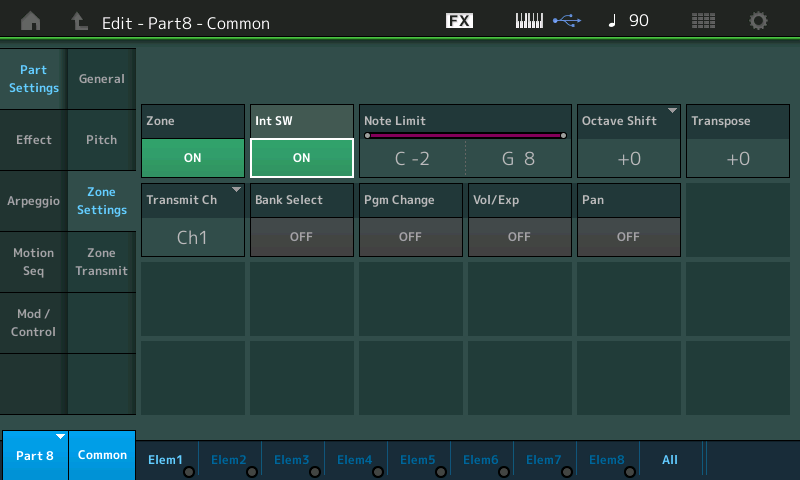Open the Utility gear settings icon
This screenshot has width=800, height=480.
coord(759,20)
